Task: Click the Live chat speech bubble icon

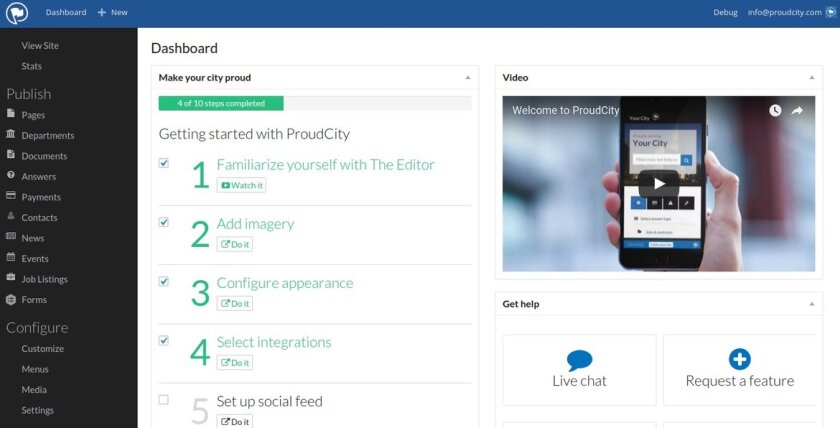Action: (x=579, y=360)
